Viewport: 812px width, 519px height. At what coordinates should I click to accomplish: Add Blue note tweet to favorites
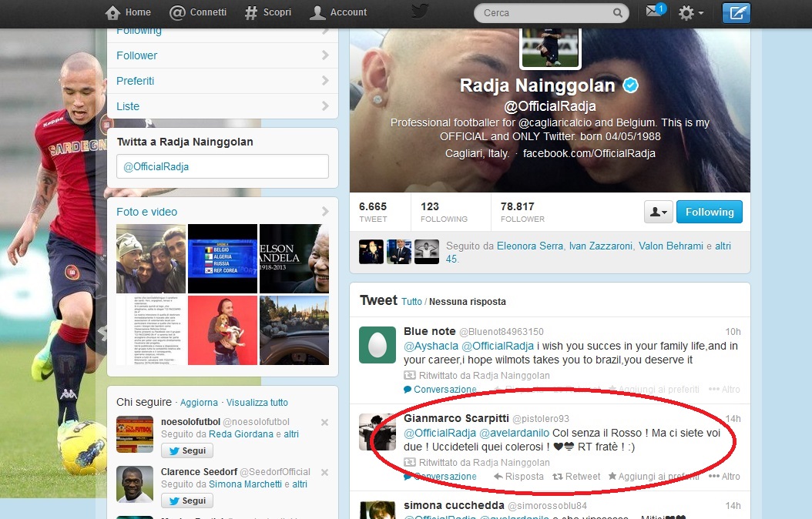(x=653, y=390)
